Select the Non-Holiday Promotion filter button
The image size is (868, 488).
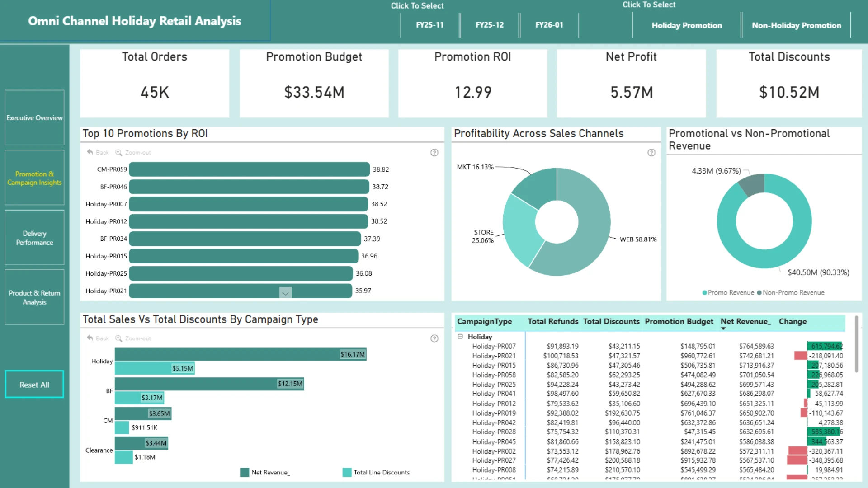pos(796,25)
